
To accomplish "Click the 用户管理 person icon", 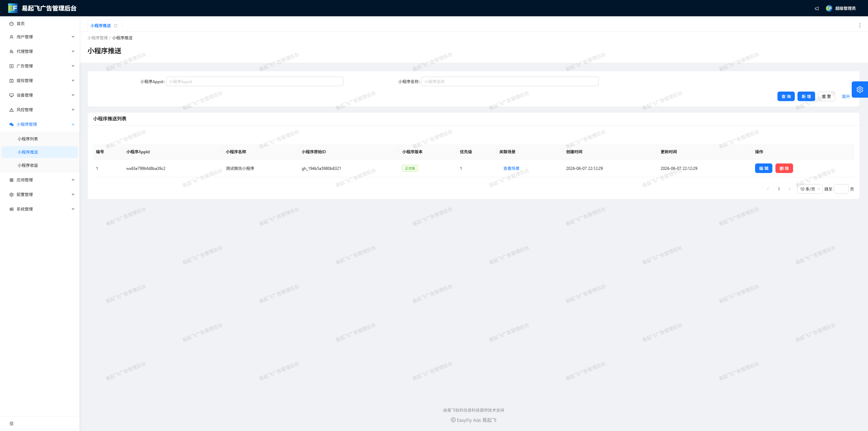I will 12,37.
